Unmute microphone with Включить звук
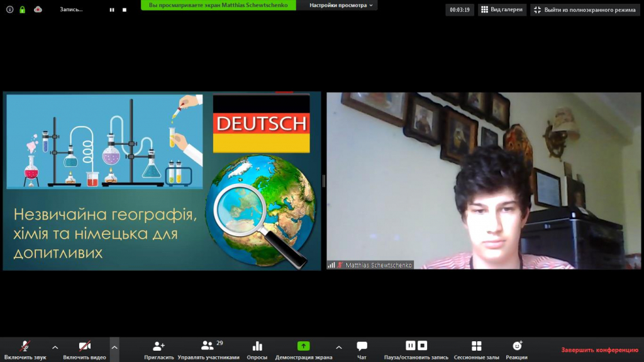The height and width of the screenshot is (362, 644). tap(25, 350)
